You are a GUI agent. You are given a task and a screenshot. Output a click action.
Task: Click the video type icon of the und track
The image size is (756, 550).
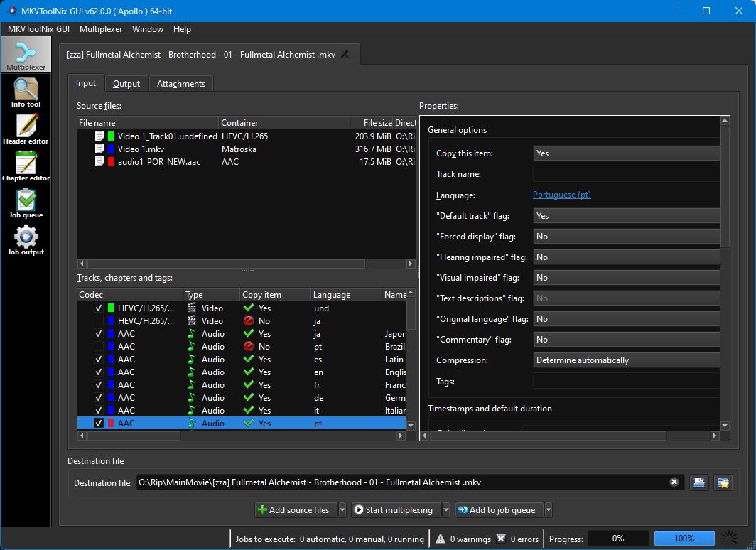[192, 308]
